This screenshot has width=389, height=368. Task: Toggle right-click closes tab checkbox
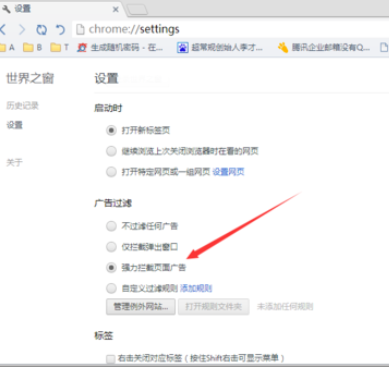click(x=111, y=359)
